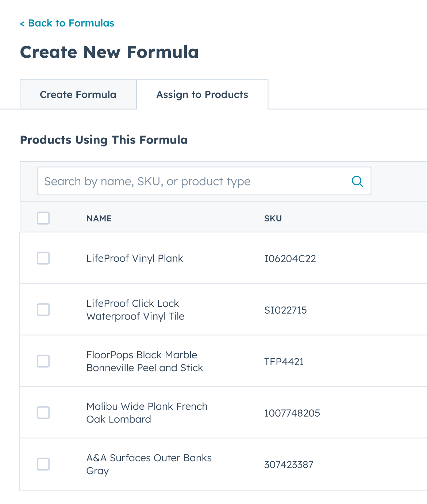Check LifeProof Click Lock Waterproof Vinyl Tile
427x504 pixels.
tap(43, 310)
